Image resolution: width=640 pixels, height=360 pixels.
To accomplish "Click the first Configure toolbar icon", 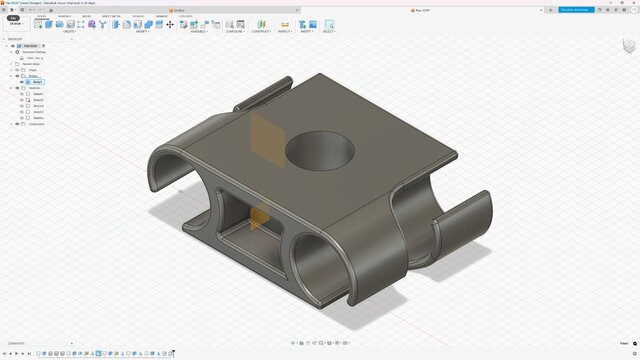I will point(230,24).
